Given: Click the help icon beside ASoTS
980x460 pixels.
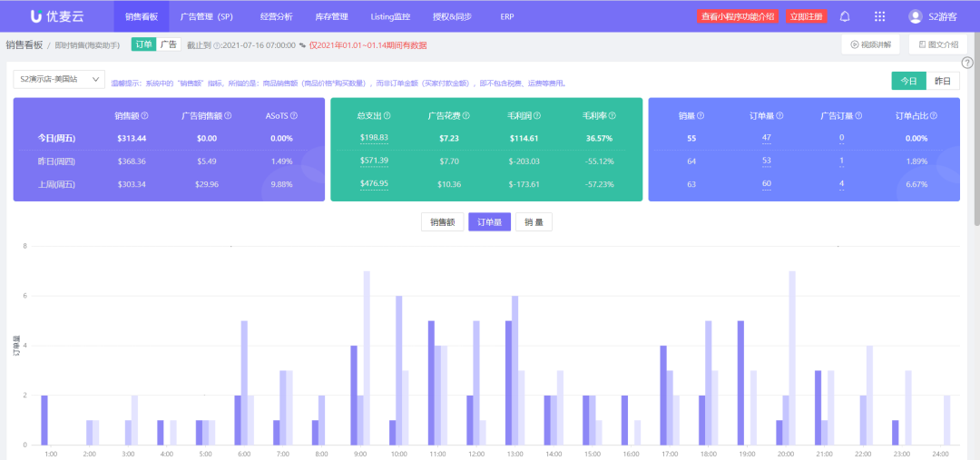Looking at the screenshot, I should tap(293, 116).
